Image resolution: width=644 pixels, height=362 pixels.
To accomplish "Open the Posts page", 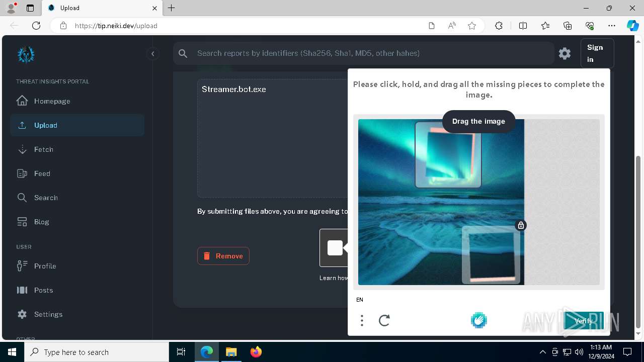I will 77,290.
